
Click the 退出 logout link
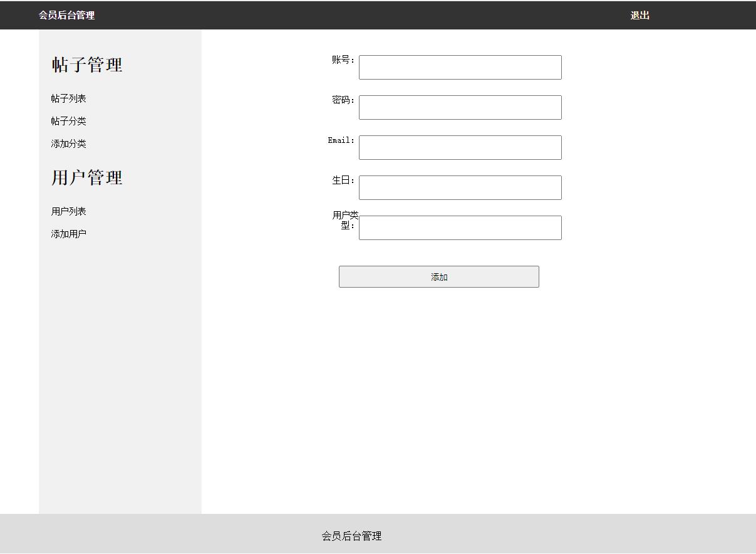(639, 16)
